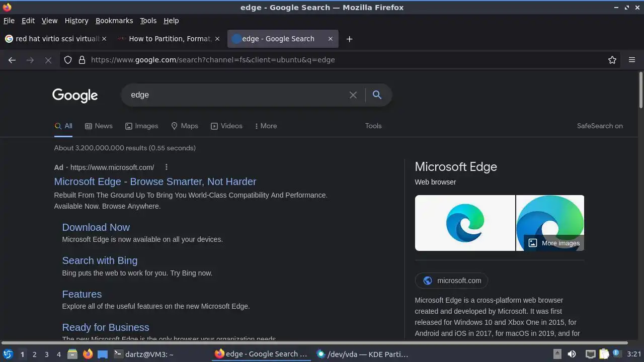
Task: Open the Features sitelink
Action: point(82,294)
